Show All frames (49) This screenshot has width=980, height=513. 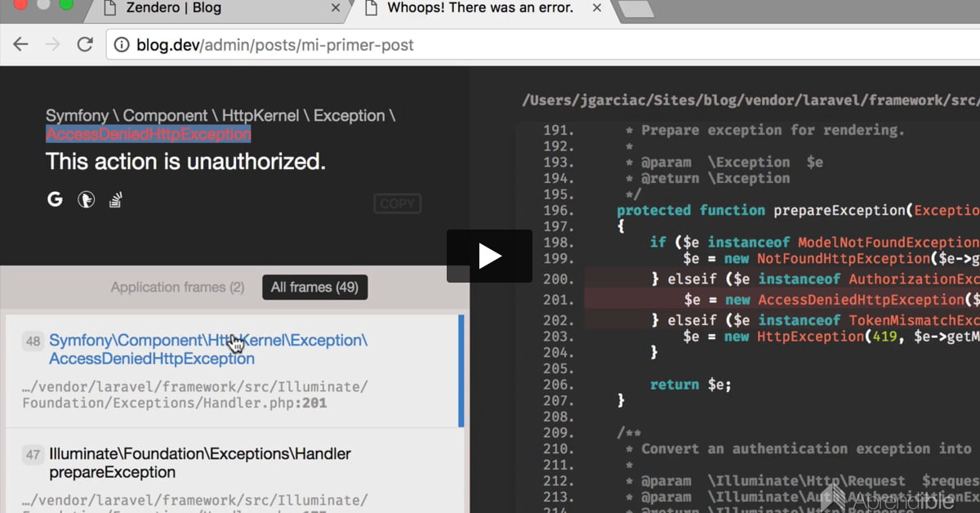pyautogui.click(x=315, y=288)
